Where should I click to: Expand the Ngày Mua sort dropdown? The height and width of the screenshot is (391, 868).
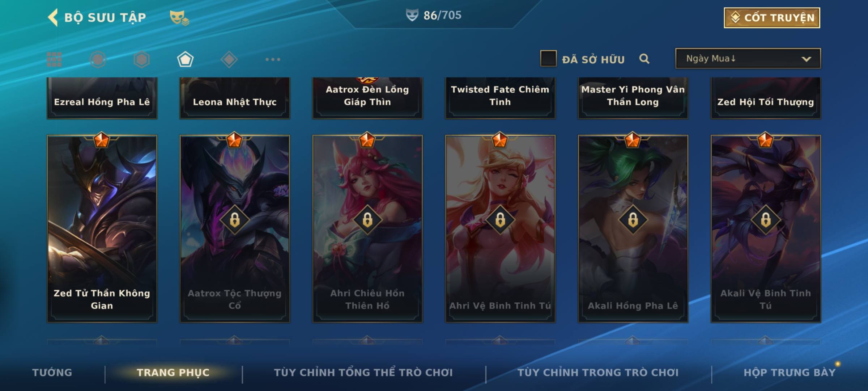tap(748, 58)
